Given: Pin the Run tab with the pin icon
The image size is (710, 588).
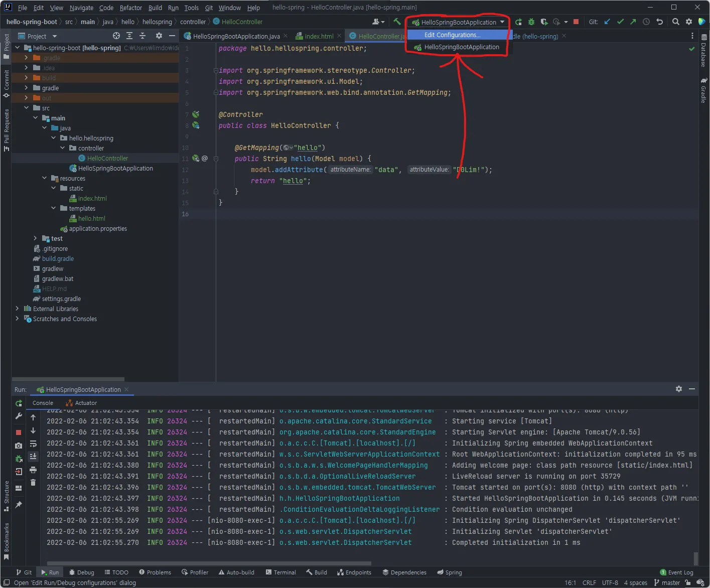Looking at the screenshot, I should 19,505.
